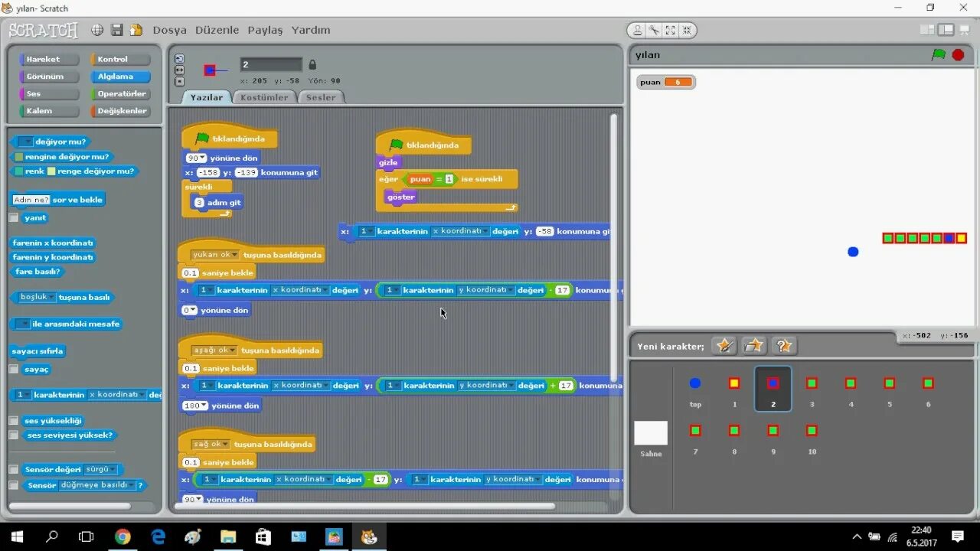The height and width of the screenshot is (551, 980).
Task: Select the shrink sprite tool
Action: (x=687, y=31)
